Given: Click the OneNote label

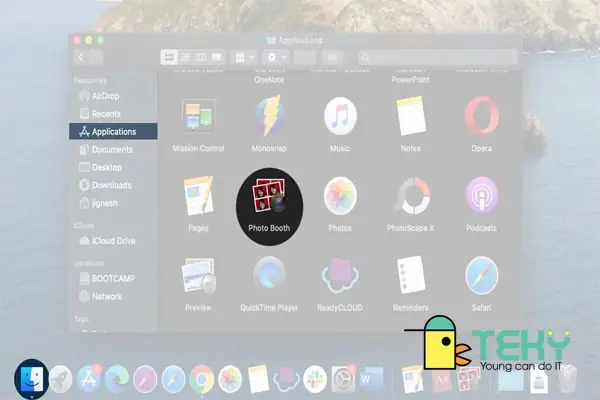Looking at the screenshot, I should 269,80.
